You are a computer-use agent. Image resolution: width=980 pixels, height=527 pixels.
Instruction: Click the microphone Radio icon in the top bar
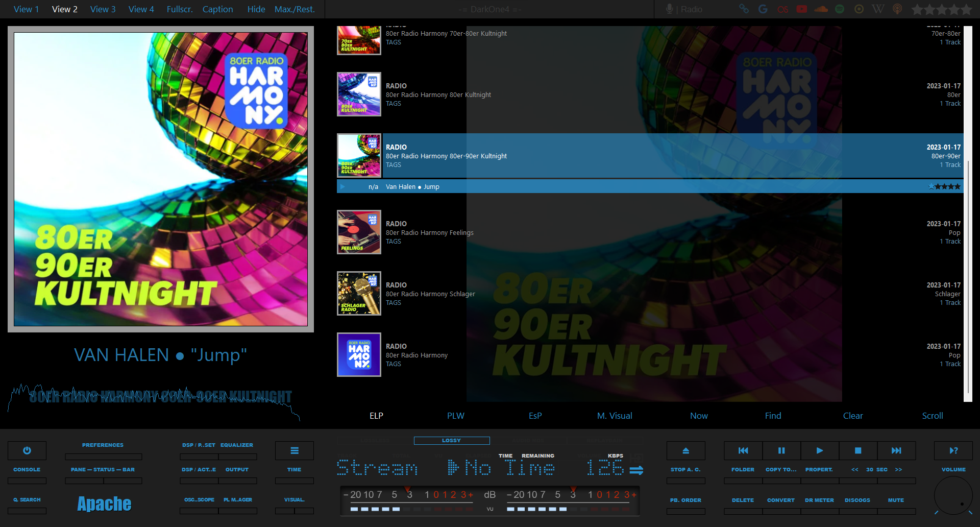click(x=669, y=9)
